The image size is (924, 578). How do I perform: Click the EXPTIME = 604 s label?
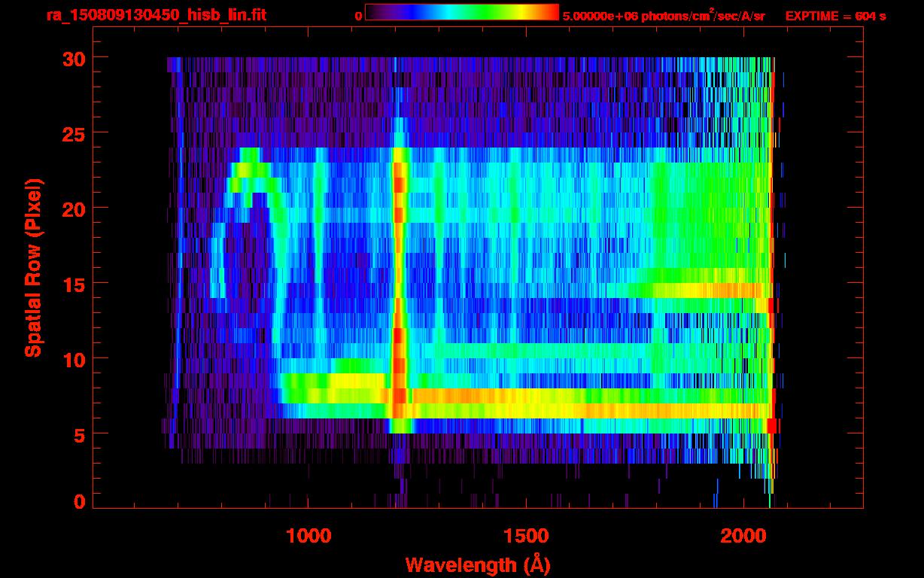tap(835, 16)
